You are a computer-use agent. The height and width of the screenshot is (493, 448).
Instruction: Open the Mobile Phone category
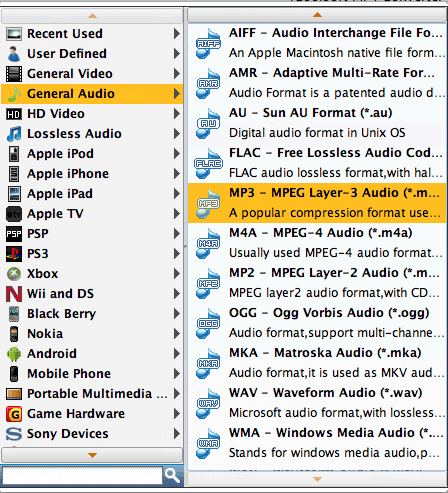coord(92,374)
